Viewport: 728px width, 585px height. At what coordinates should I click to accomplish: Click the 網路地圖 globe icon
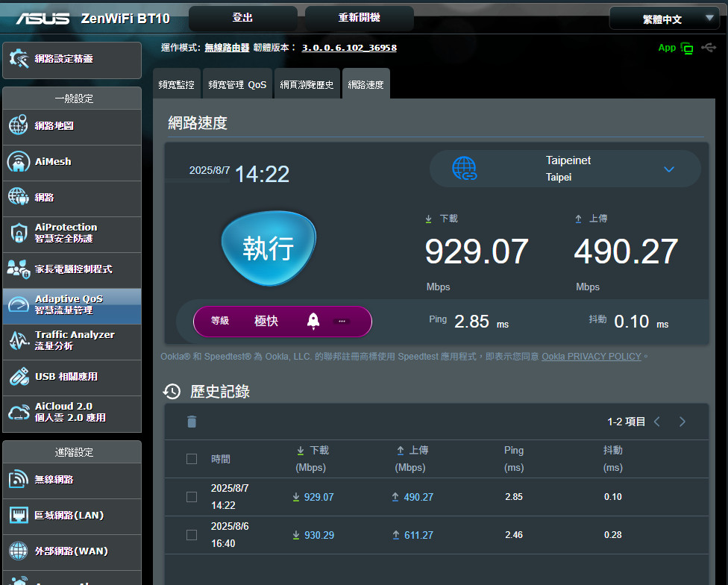pos(19,125)
